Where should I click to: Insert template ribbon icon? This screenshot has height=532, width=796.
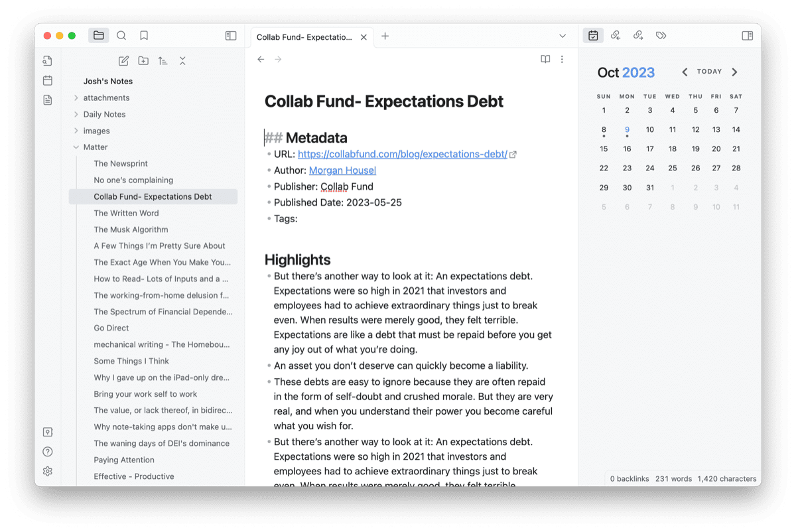(x=48, y=100)
